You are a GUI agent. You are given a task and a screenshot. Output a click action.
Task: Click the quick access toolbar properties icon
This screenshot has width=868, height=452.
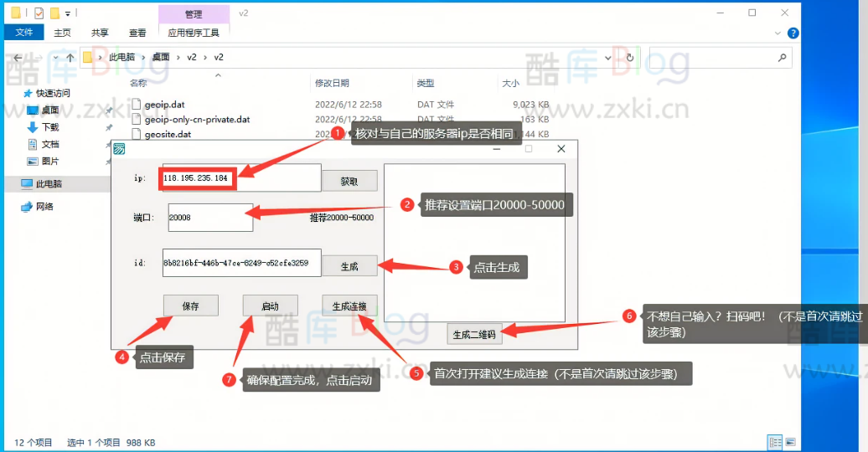(x=39, y=13)
